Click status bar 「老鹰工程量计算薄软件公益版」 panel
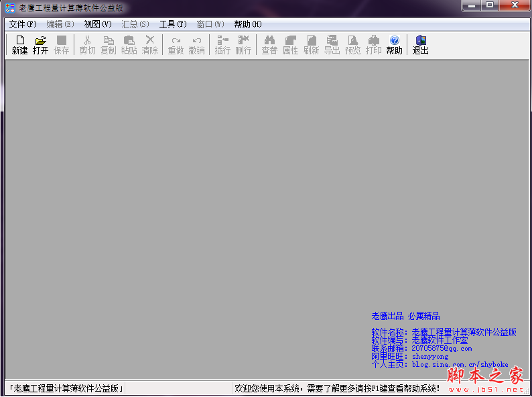This screenshot has width=532, height=397. (66, 388)
